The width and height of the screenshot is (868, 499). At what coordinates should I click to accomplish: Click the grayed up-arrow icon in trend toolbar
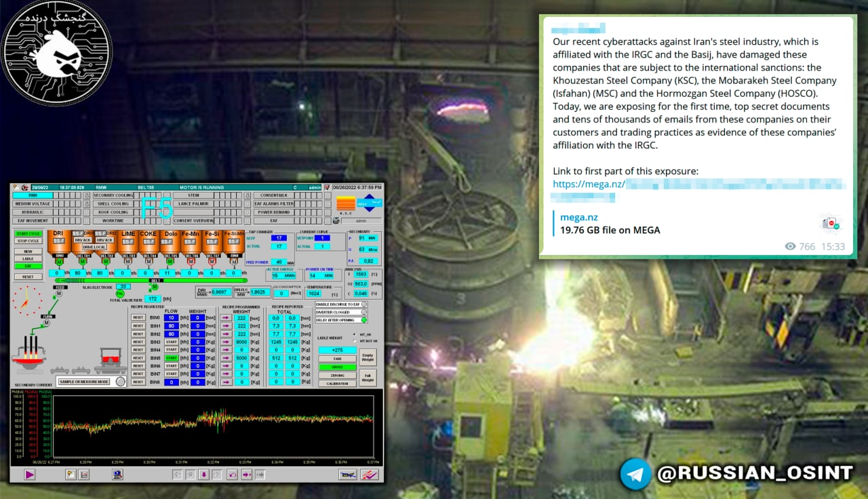(191, 475)
